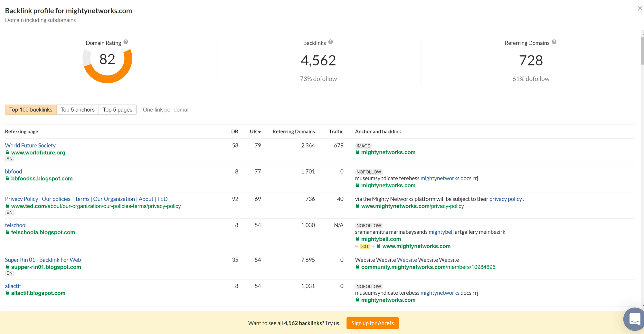Click the padlock icon beside www.mightynetworks.com/privacy-policy

pyautogui.click(x=357, y=206)
